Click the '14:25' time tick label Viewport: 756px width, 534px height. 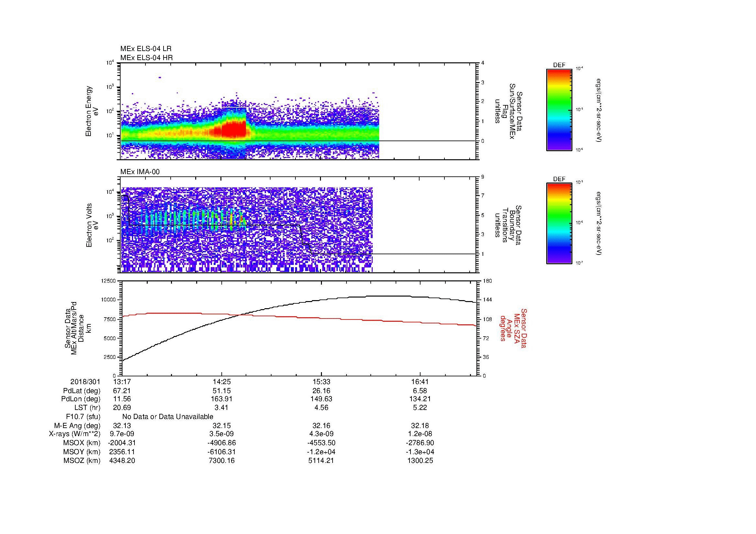tap(222, 382)
